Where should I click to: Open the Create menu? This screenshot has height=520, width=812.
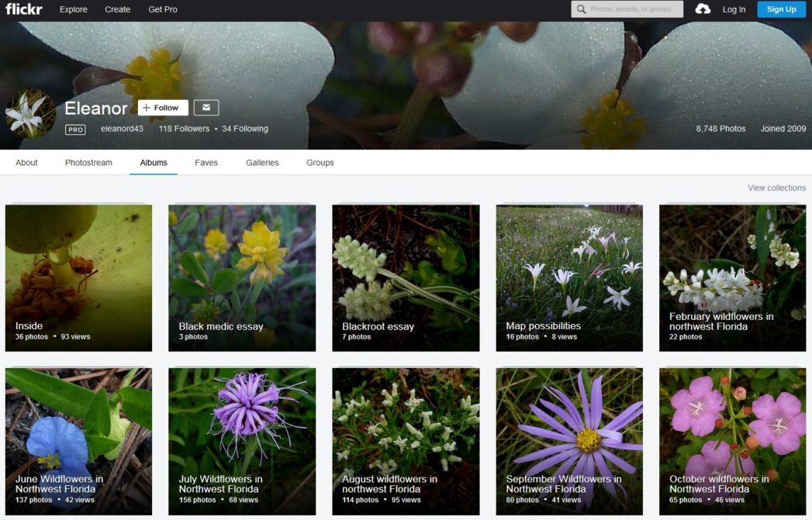point(118,9)
